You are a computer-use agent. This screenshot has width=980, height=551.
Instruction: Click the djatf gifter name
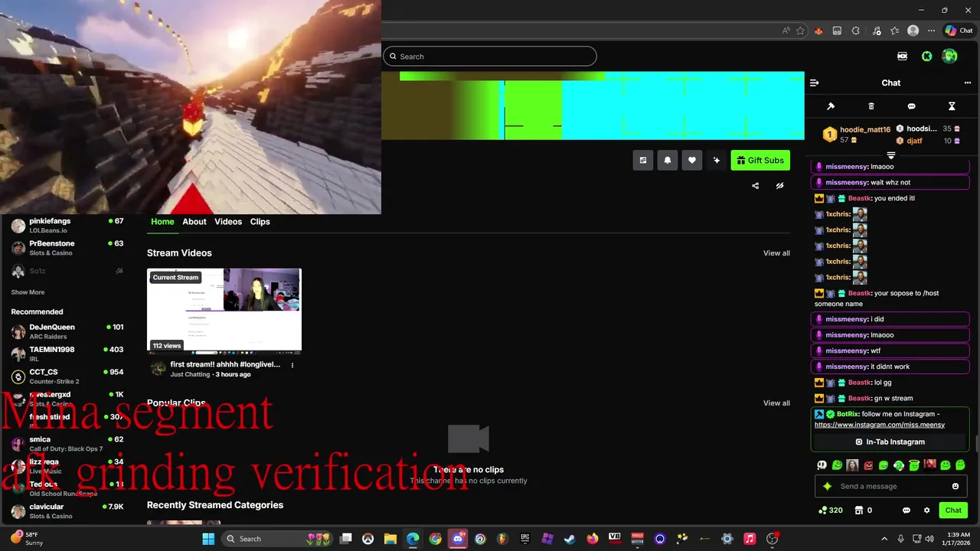[914, 141]
